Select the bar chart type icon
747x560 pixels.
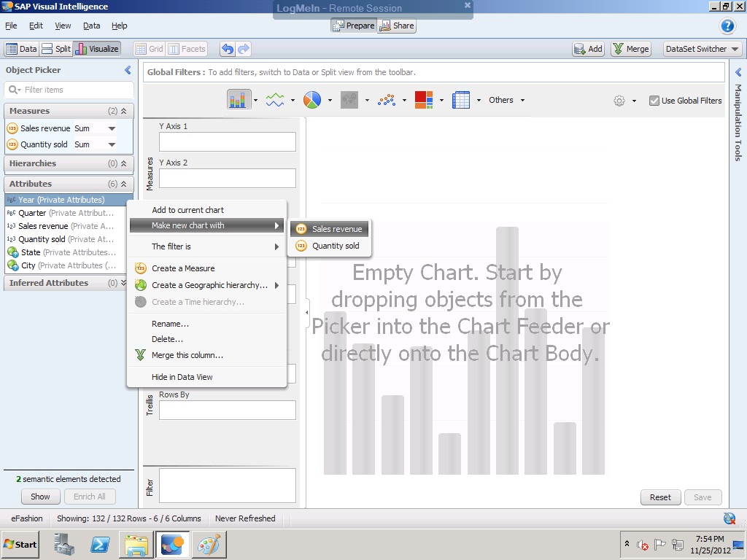click(238, 100)
